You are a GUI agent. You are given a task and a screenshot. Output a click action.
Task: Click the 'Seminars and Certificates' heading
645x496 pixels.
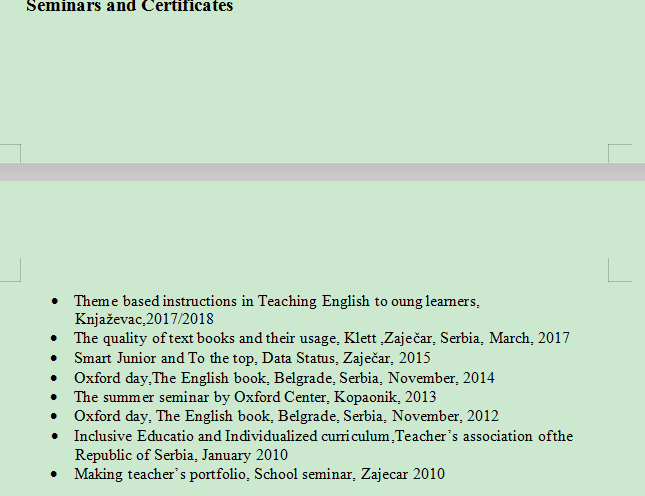[x=129, y=7]
